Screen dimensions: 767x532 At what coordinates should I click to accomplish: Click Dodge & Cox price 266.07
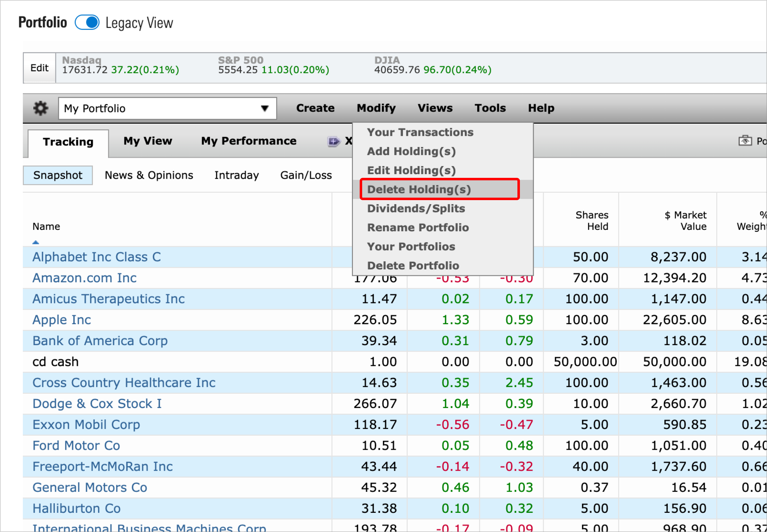tap(375, 404)
